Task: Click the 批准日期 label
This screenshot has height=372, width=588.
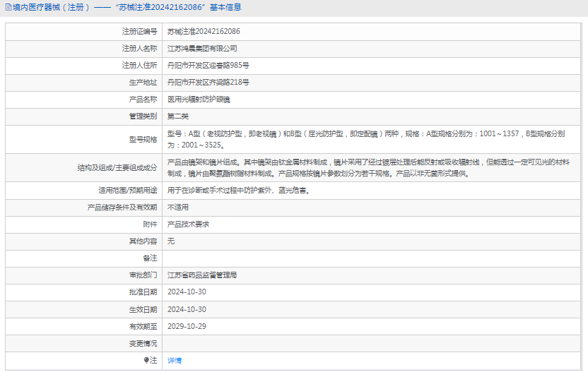Action: pyautogui.click(x=143, y=292)
